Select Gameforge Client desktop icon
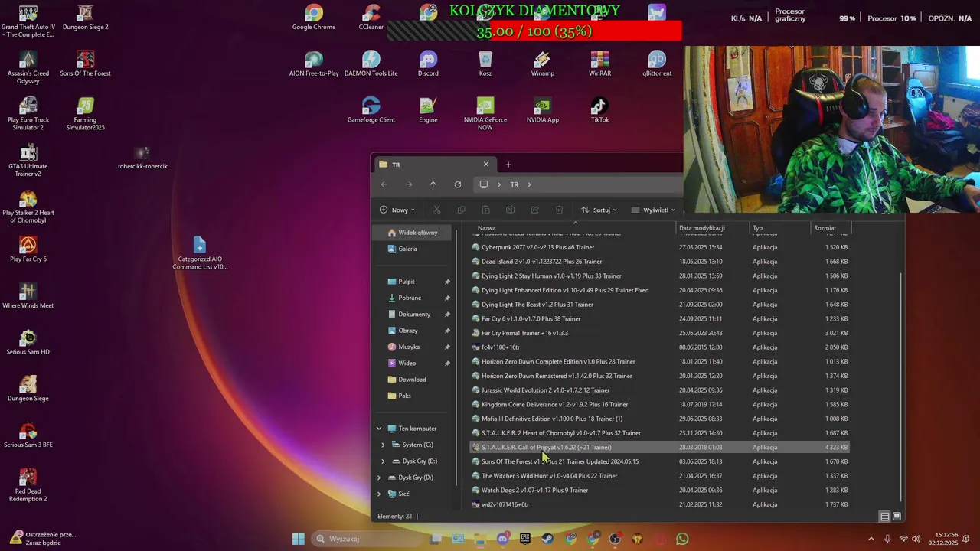This screenshot has height=551, width=980. pyautogui.click(x=371, y=110)
